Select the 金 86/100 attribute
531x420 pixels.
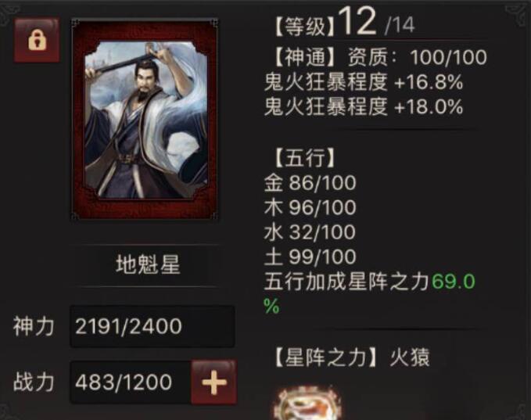[x=310, y=182]
